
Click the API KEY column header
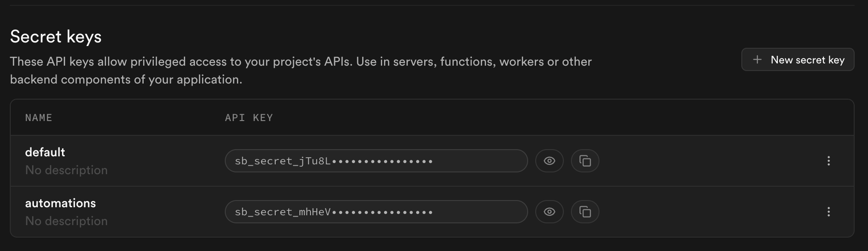(248, 118)
